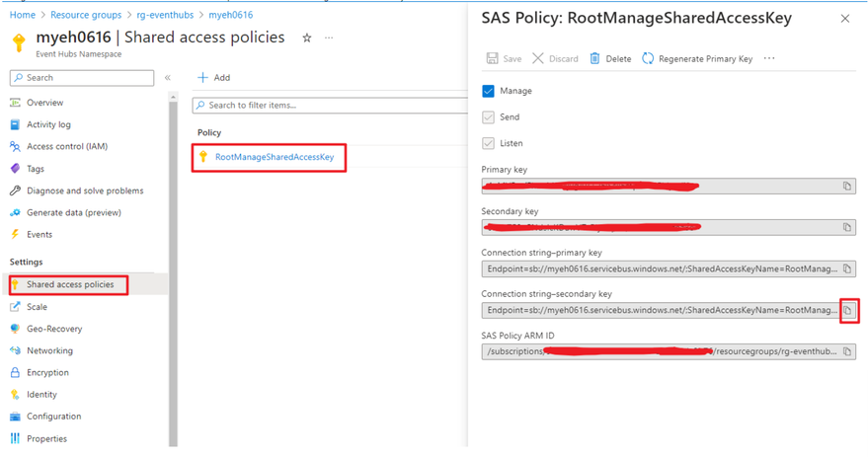The image size is (868, 457).
Task: Add a new shared access policy
Action: tap(213, 77)
